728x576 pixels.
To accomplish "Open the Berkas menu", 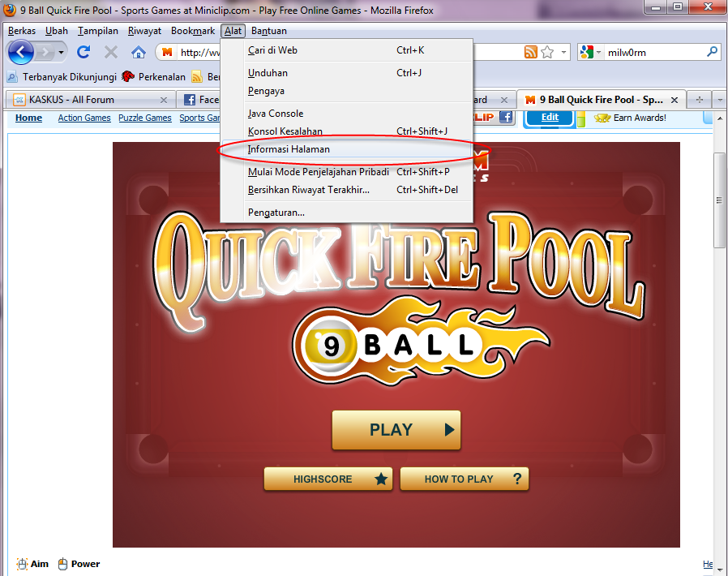I will [x=22, y=31].
